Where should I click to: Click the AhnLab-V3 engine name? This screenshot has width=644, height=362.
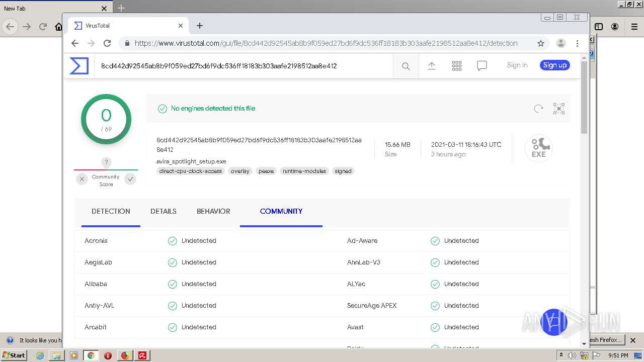click(364, 262)
